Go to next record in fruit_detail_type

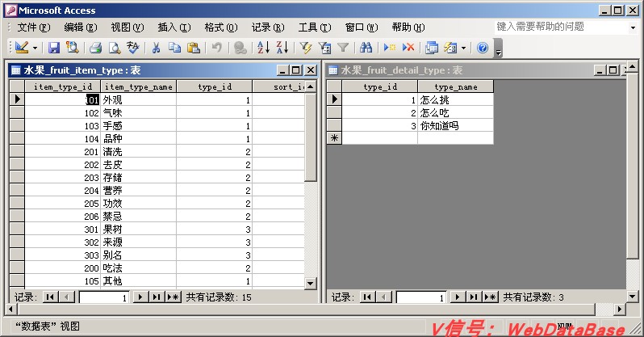458,297
